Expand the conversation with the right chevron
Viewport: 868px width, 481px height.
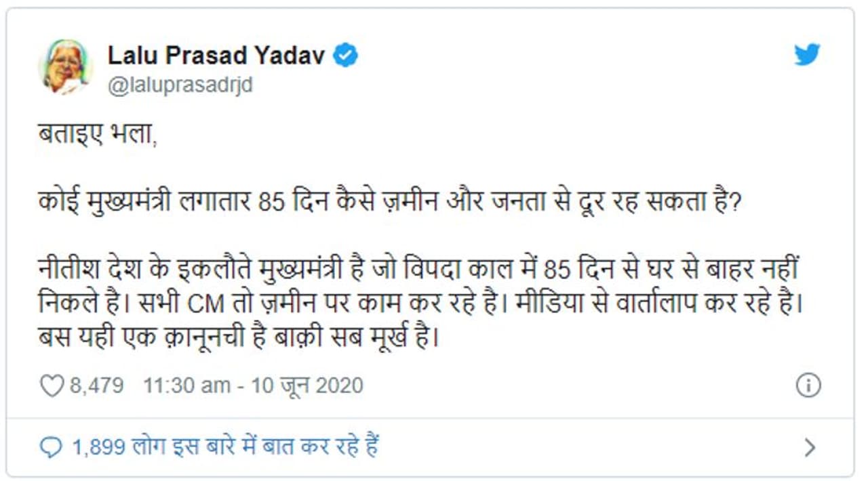click(x=809, y=447)
